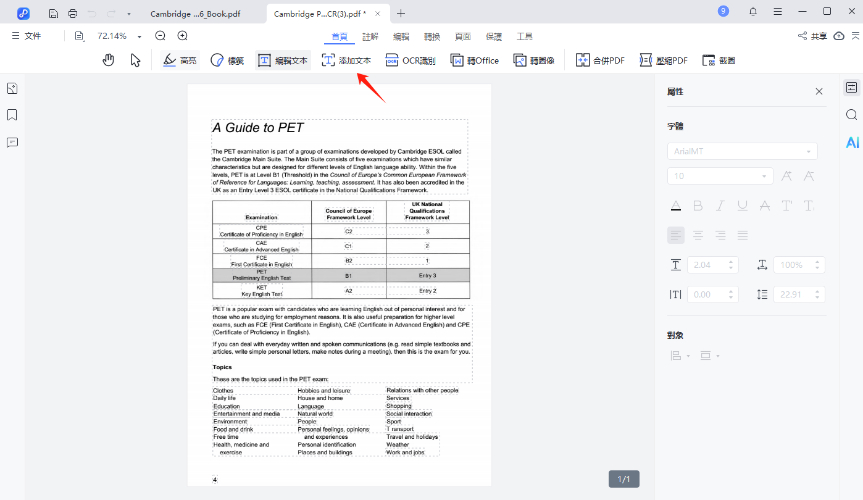This screenshot has height=500, width=863.
Task: Launch the AI assistant
Action: pos(852,143)
